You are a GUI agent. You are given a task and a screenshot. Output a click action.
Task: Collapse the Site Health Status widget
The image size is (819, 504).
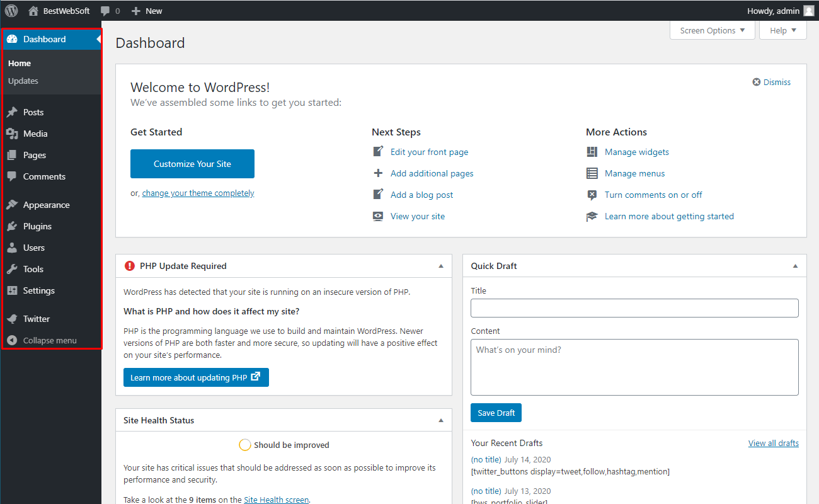point(441,420)
